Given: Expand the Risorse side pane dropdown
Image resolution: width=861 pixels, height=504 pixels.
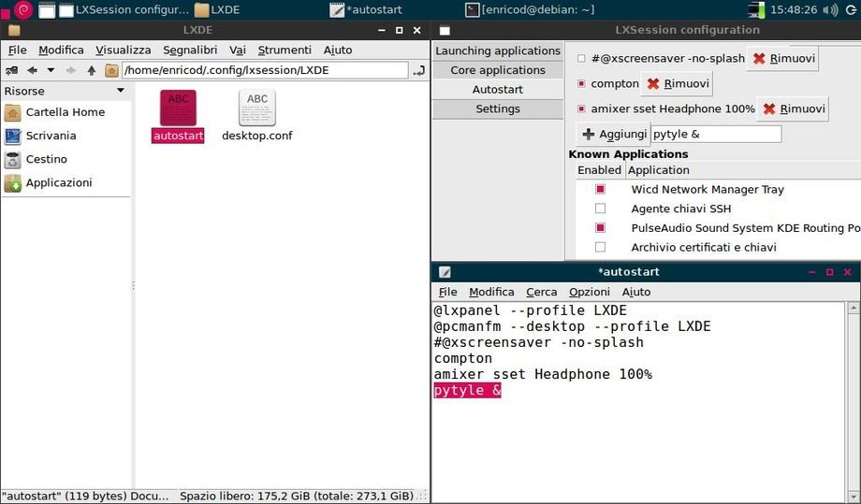Looking at the screenshot, I should [121, 91].
